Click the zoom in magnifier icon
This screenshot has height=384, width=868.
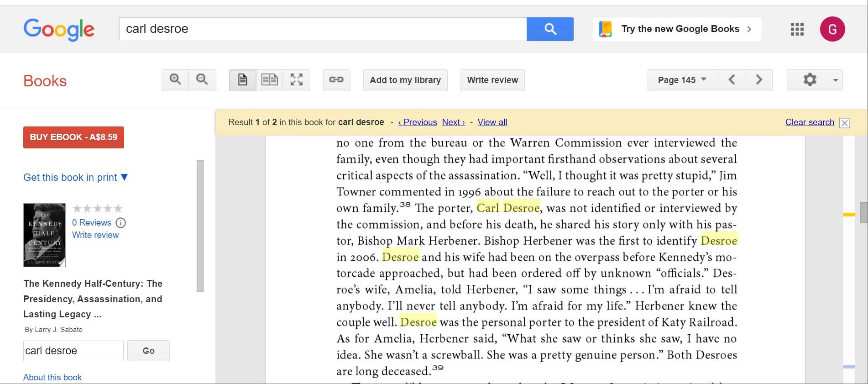click(175, 80)
